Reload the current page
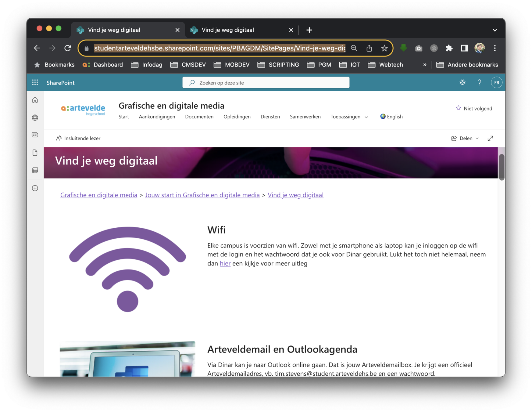Image resolution: width=532 pixels, height=412 pixels. click(68, 48)
